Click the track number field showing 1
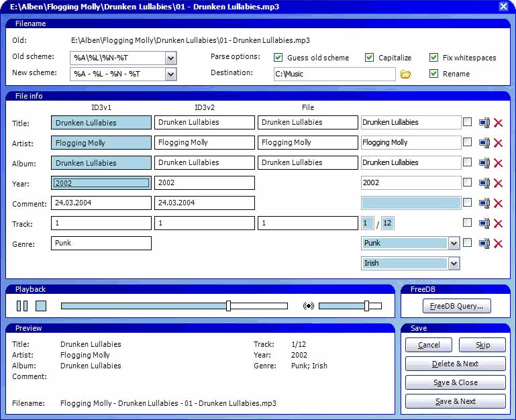 [367, 223]
